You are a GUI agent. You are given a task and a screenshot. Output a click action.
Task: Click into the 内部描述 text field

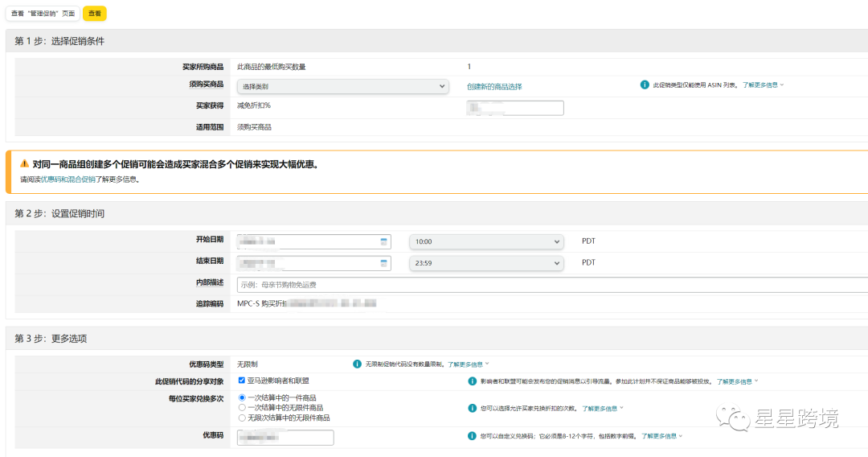(551, 285)
